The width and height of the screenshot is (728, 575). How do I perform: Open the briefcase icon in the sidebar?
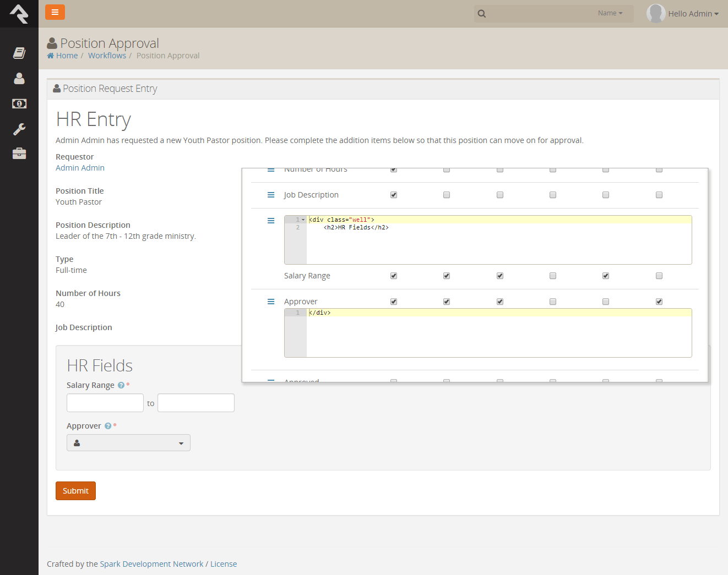click(x=19, y=154)
